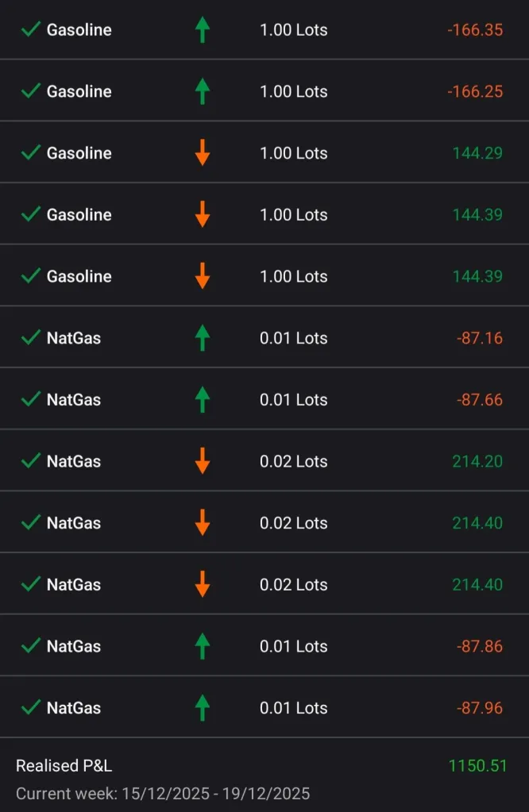Click the -87.66 loss value
529x812 pixels.
[x=479, y=399]
